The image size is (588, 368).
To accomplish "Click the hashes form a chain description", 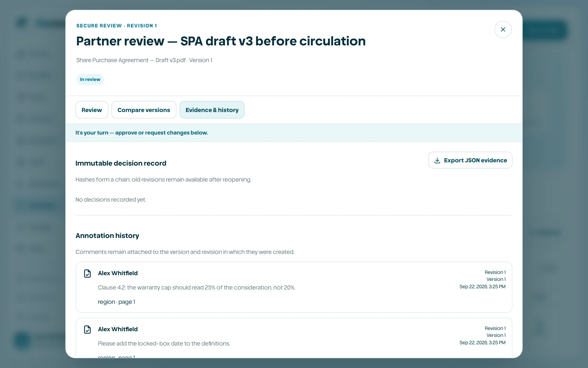I will click(163, 180).
